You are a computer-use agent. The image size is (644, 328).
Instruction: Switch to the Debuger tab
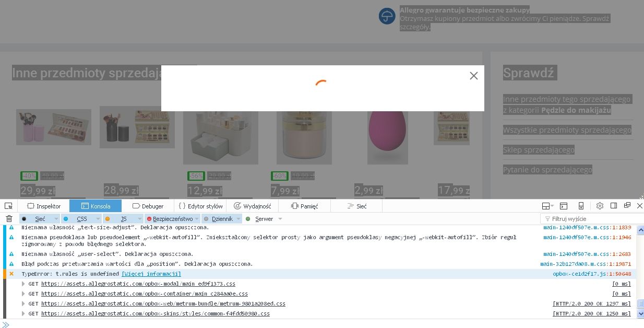coord(148,206)
